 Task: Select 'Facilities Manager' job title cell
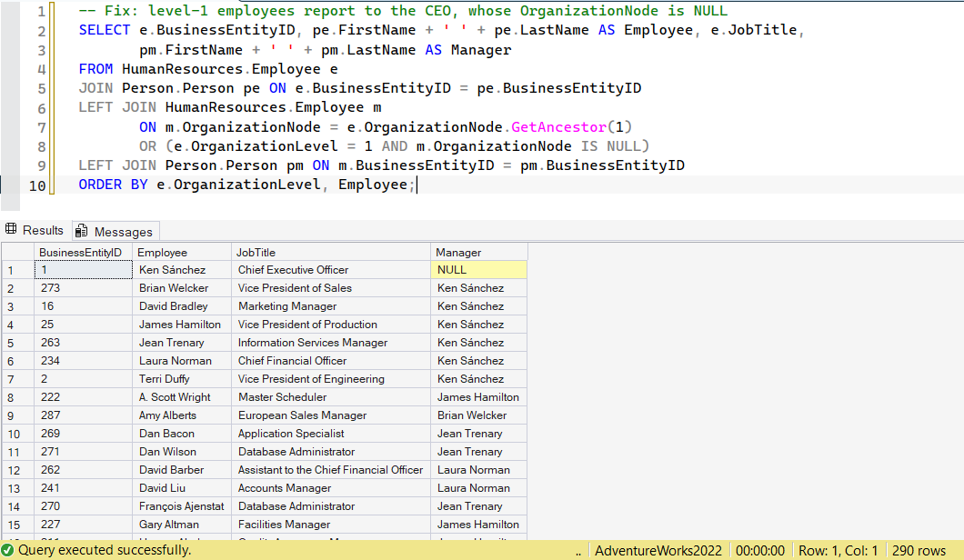pos(331,525)
